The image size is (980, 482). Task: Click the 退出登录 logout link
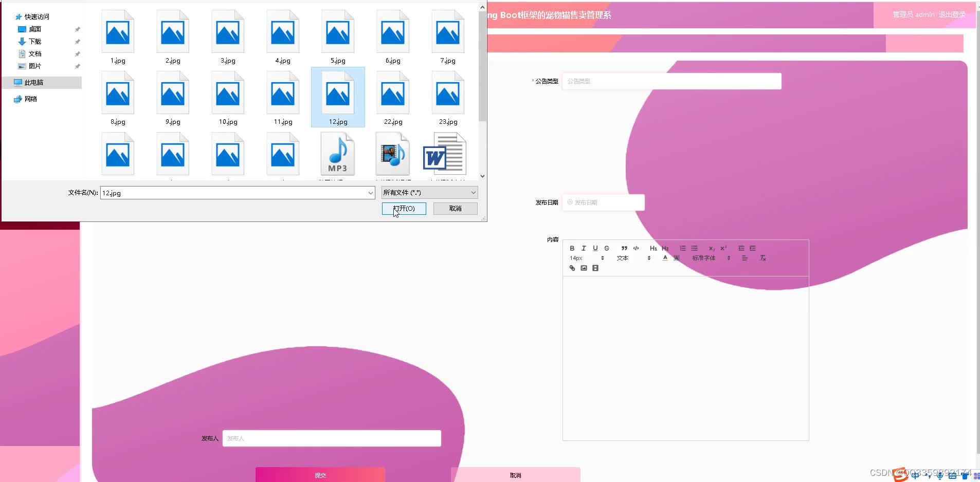pyautogui.click(x=952, y=14)
